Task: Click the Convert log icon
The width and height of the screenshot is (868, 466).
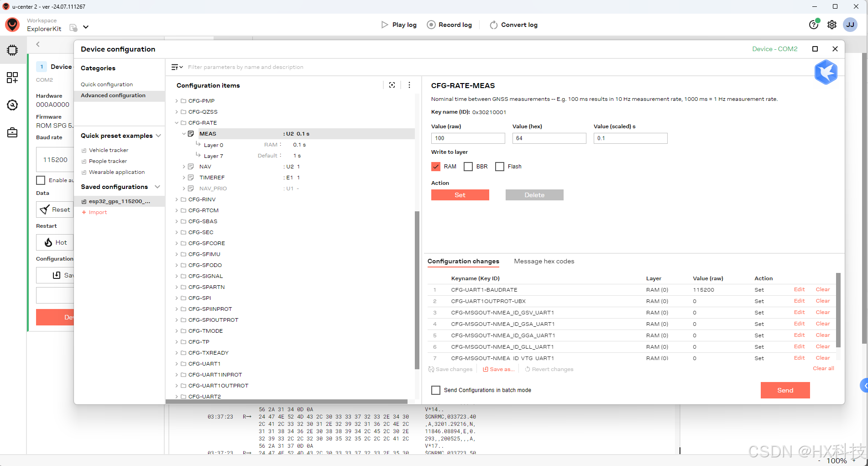Action: coord(493,25)
